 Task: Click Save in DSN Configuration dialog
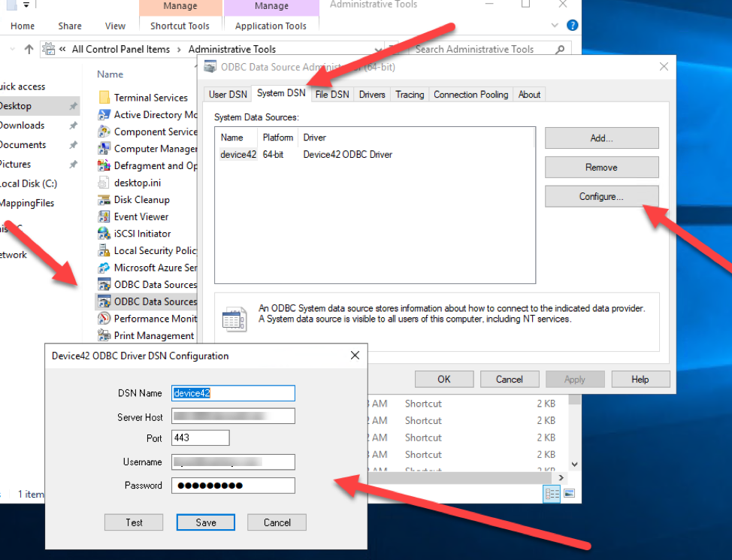206,522
